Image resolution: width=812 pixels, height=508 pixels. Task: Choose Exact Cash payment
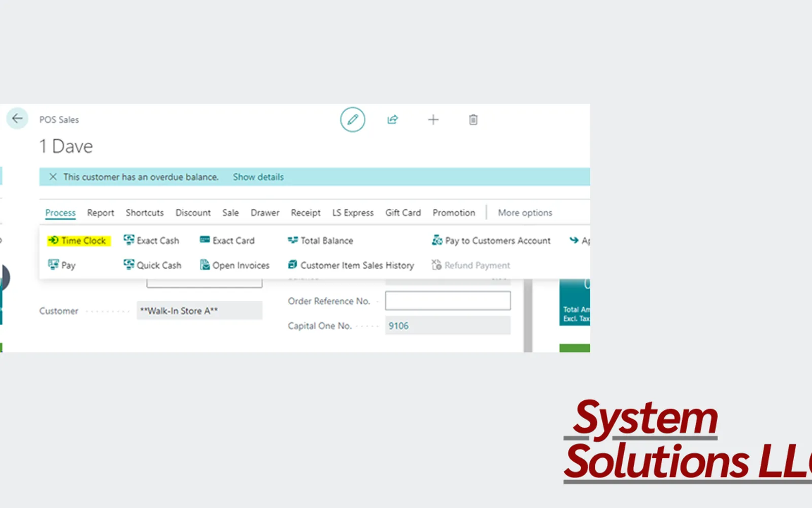point(151,241)
